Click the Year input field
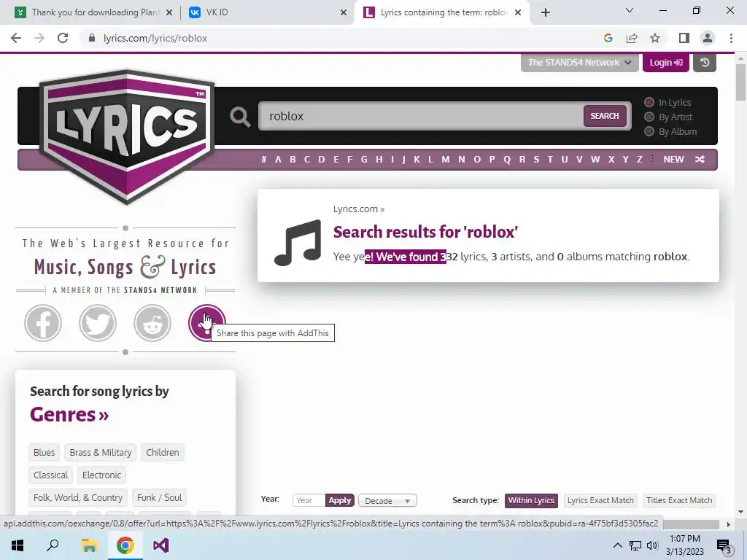The height and width of the screenshot is (560, 747). point(309,500)
